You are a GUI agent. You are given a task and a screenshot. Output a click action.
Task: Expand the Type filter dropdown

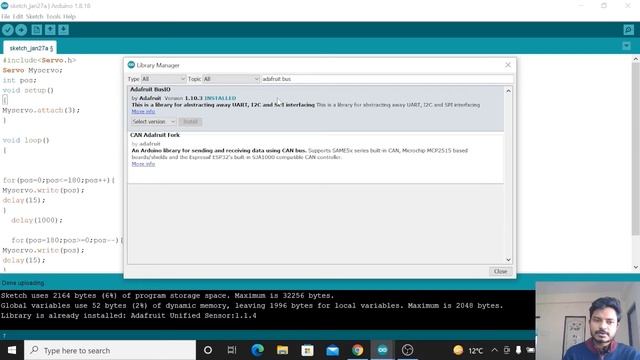pos(163,79)
